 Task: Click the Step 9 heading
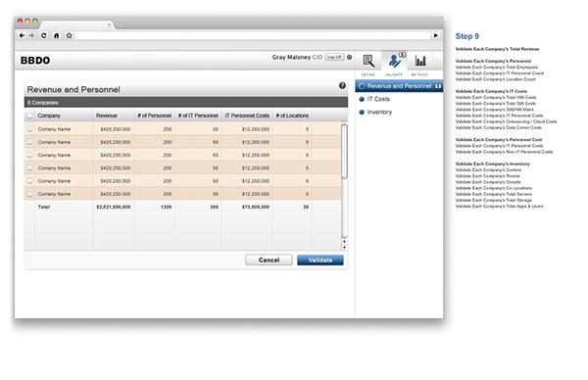[466, 36]
